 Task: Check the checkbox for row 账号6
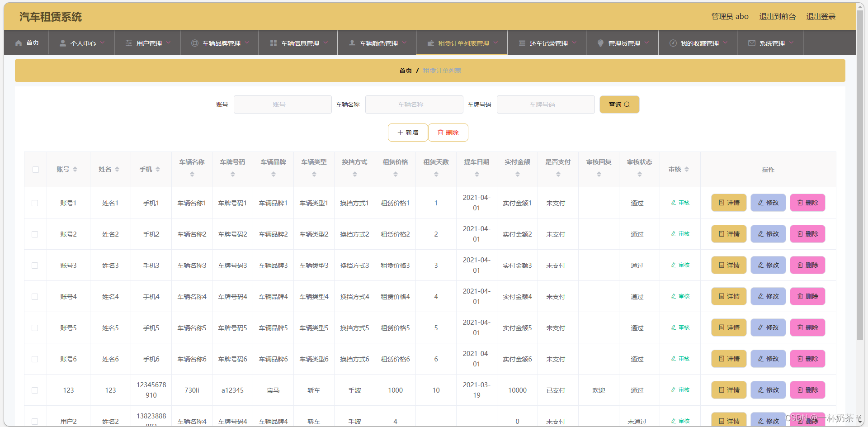tap(35, 359)
